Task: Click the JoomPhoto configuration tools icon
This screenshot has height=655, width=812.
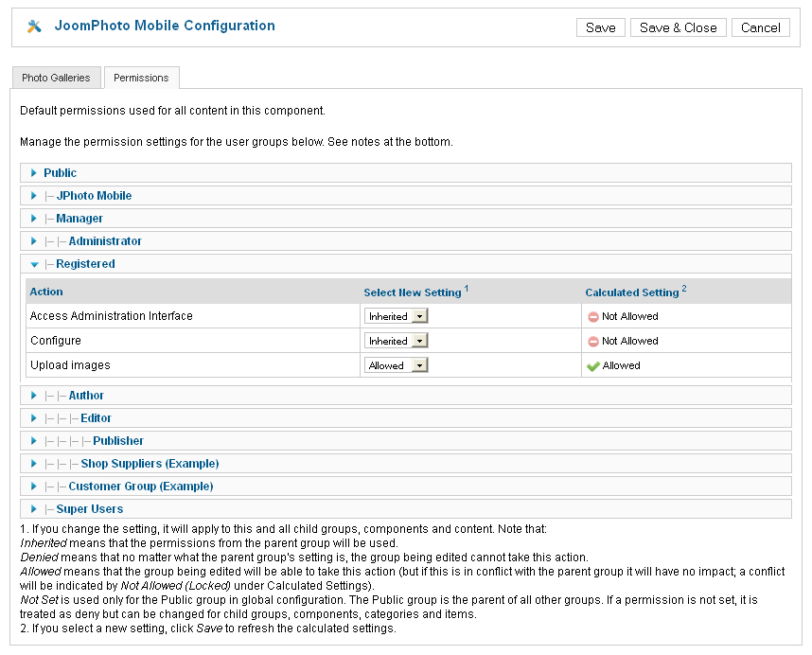Action: (34, 27)
